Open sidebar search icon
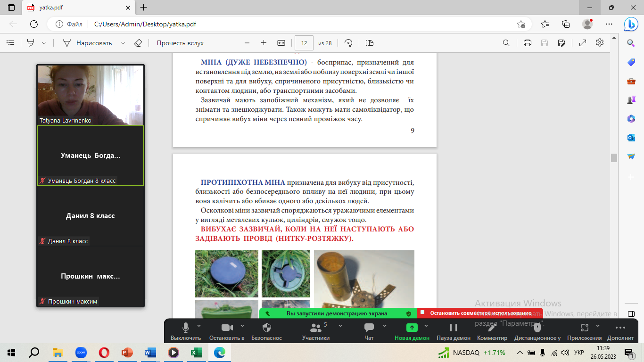644x362 pixels. click(x=631, y=43)
